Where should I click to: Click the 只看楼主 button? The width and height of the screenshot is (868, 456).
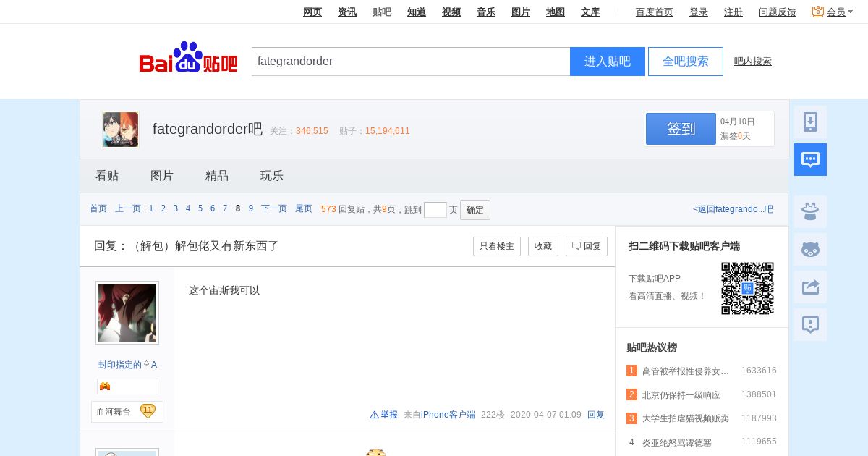point(497,246)
